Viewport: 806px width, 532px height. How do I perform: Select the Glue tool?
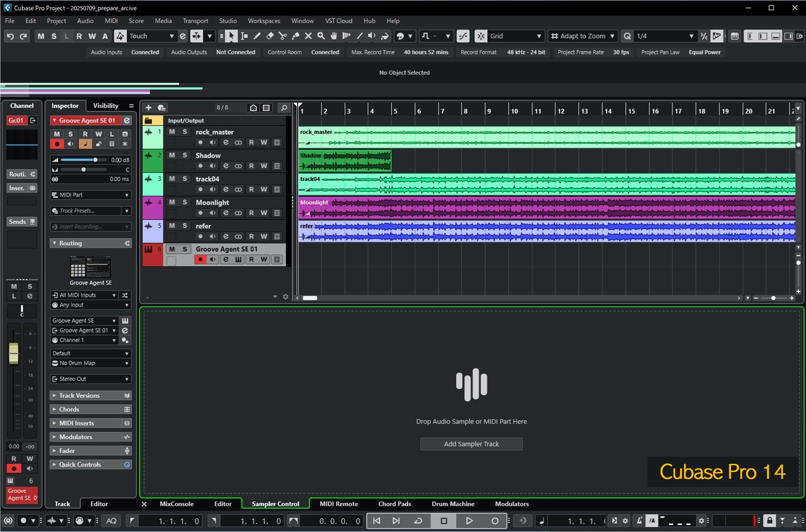pos(295,36)
